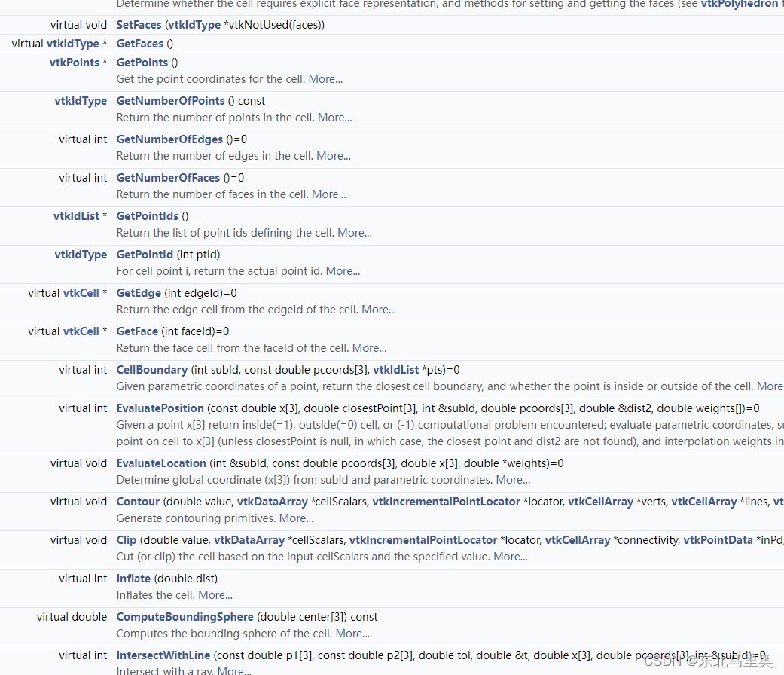This screenshot has width=784, height=675.
Task: Open the Clip function link
Action: 127,541
